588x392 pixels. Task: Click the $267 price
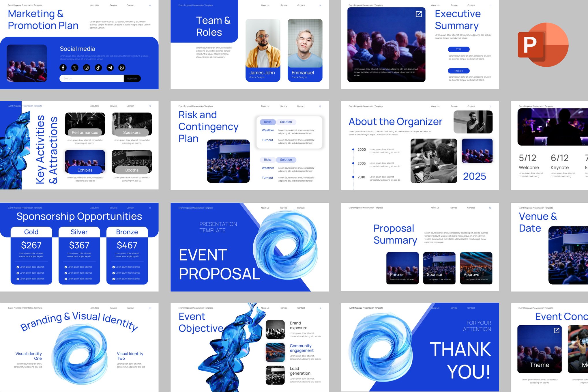point(31,245)
